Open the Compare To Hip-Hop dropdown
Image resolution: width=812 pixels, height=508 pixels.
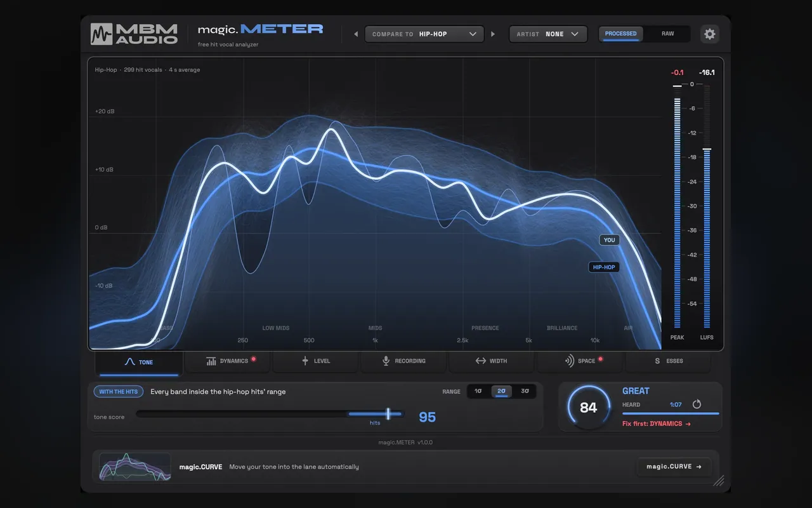424,34
